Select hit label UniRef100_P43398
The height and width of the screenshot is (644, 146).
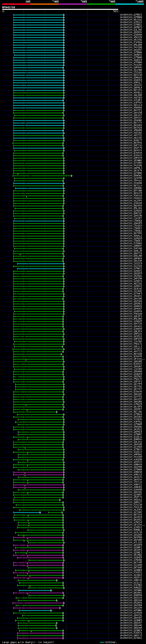[131, 47]
